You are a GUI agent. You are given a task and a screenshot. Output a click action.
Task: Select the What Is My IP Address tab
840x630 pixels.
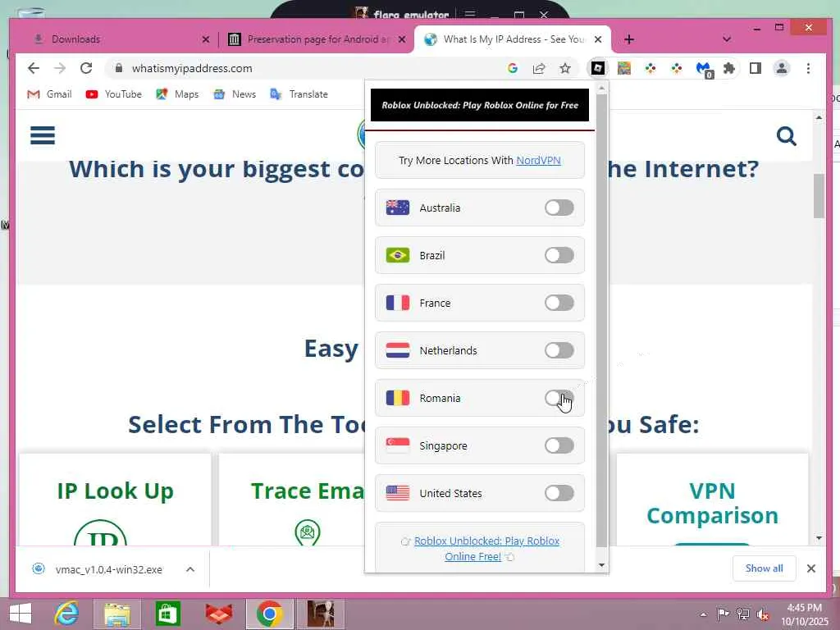pos(513,39)
